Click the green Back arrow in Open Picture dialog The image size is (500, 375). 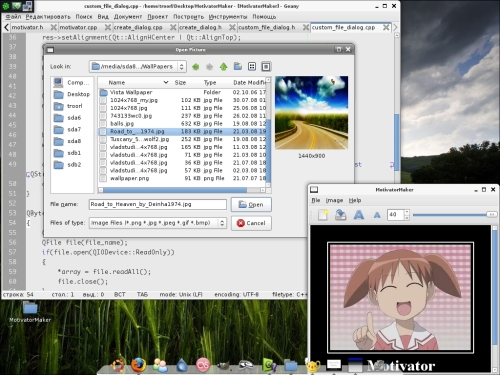[x=196, y=67]
